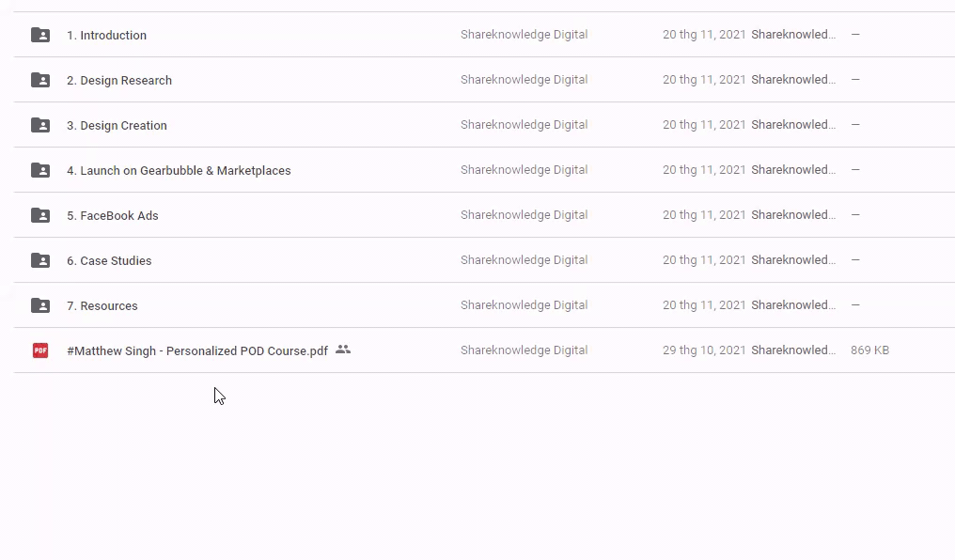Open the 6. Case Studies folder name

click(109, 261)
